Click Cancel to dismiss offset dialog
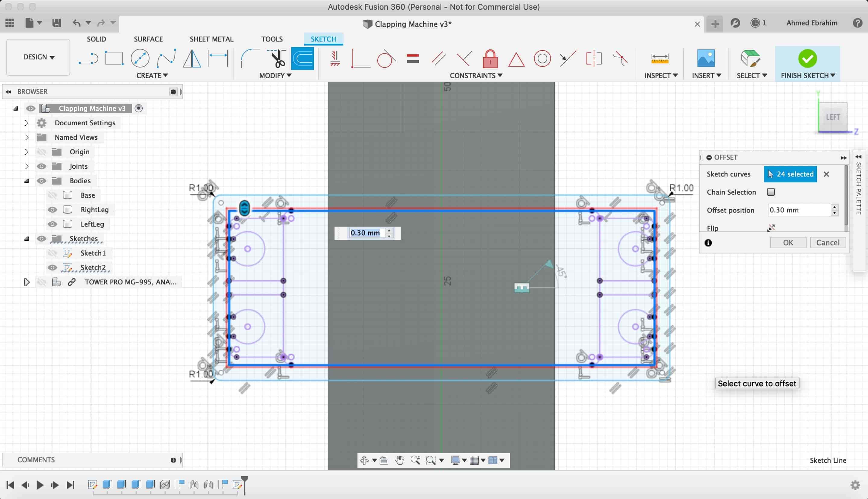This screenshot has height=499, width=868. click(828, 242)
